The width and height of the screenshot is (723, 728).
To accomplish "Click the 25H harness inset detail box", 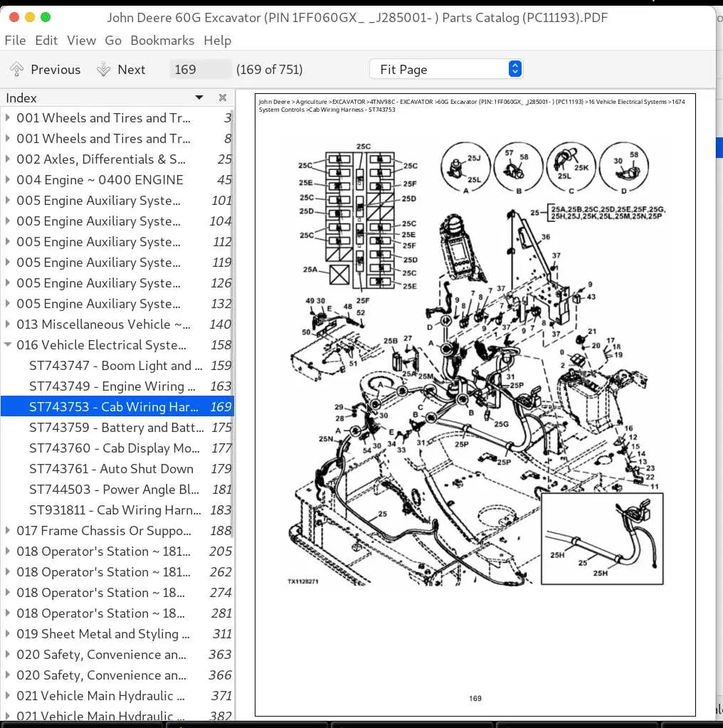I will coord(602,539).
